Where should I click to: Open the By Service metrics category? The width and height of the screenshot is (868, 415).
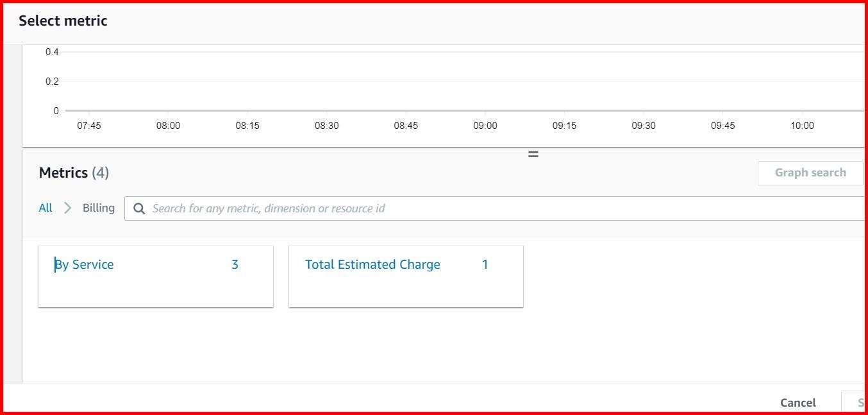point(84,264)
